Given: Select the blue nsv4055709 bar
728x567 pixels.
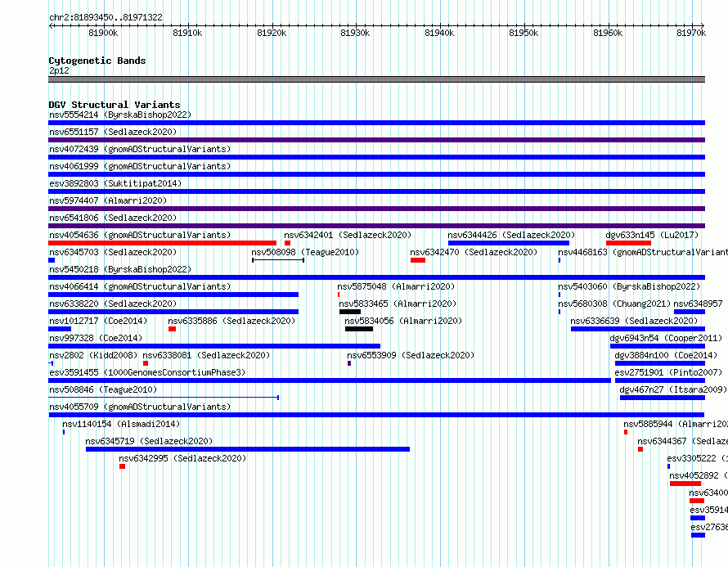Looking at the screenshot, I should click(x=376, y=415).
